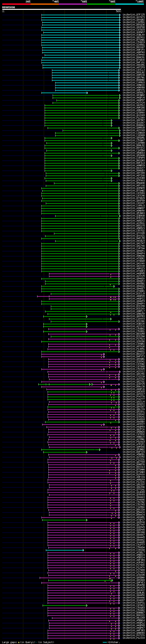
Task: Select label UniRef100_Q9M539
Action: (x=134, y=128)
